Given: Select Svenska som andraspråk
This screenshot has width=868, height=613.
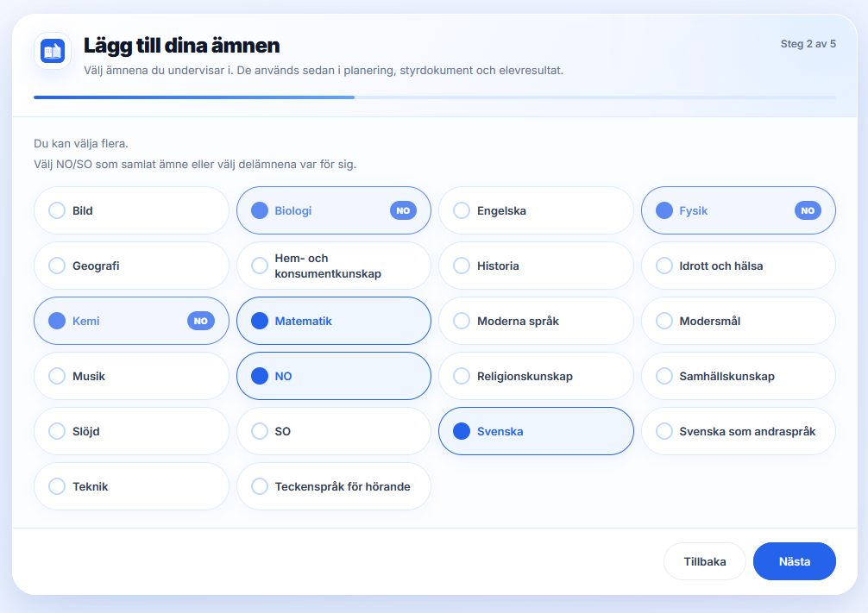Looking at the screenshot, I should 739,431.
